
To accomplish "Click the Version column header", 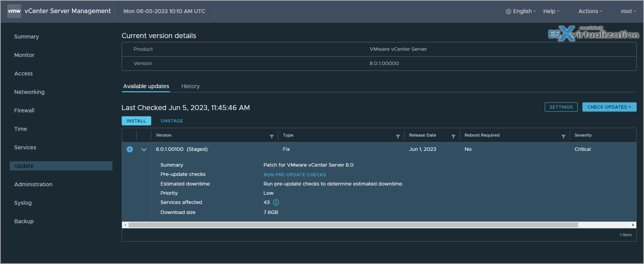I will [164, 135].
